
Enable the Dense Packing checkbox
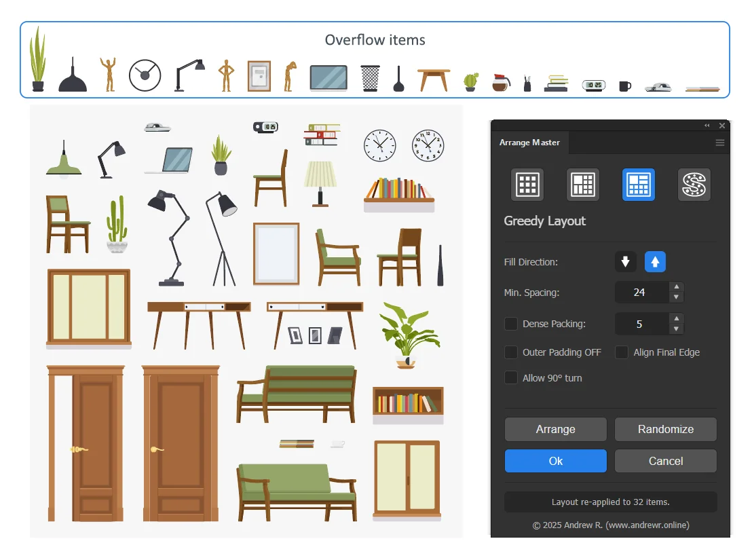click(x=511, y=324)
